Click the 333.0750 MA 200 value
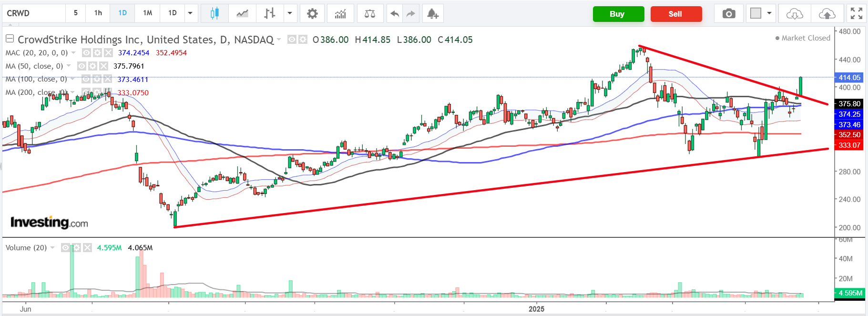This screenshot has width=868, height=316. point(133,92)
